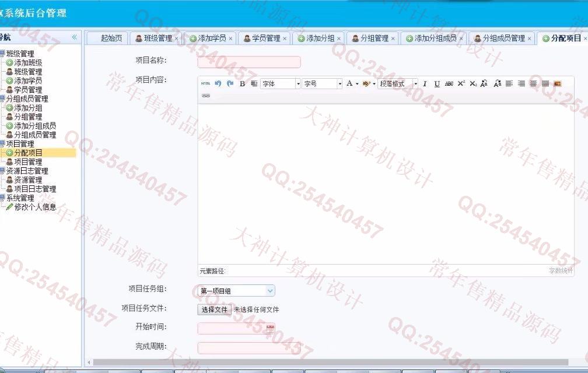The height and width of the screenshot is (373, 588).
Task: Collapse the 分组成员管理 parent tree folder
Action: (27, 98)
